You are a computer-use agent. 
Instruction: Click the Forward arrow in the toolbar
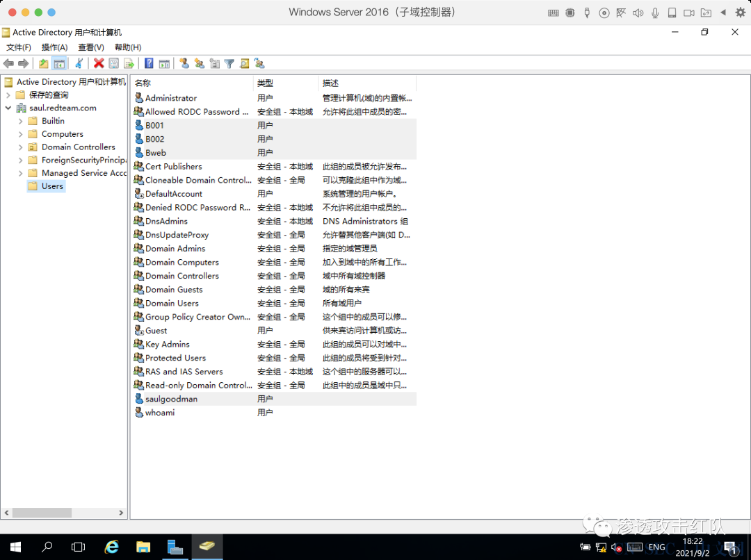[x=23, y=64]
